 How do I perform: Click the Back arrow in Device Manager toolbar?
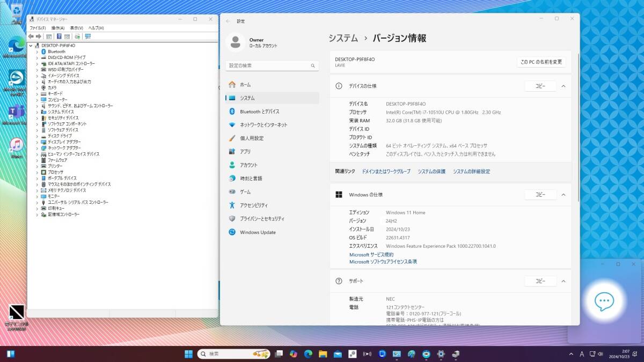[31, 36]
